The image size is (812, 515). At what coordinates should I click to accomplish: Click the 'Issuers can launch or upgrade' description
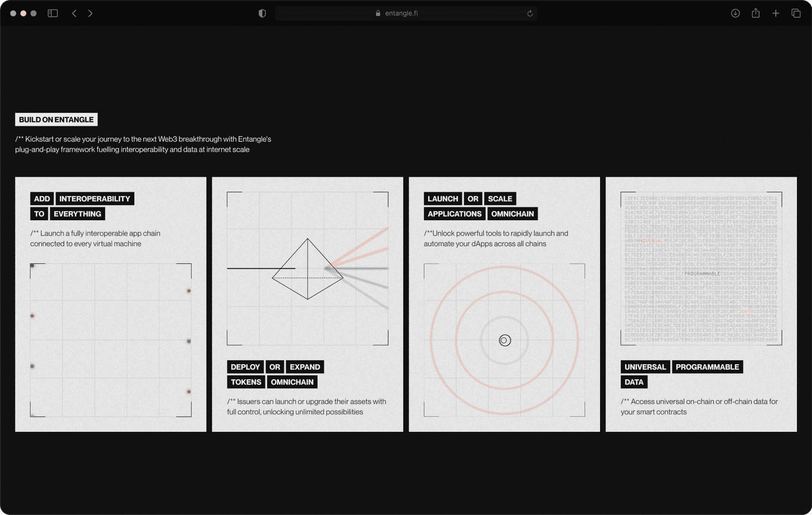click(307, 406)
